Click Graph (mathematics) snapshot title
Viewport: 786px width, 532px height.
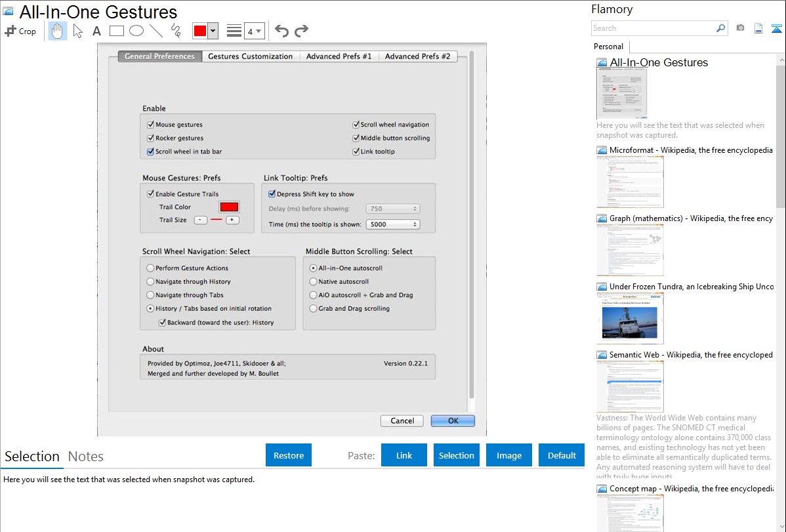(x=691, y=218)
